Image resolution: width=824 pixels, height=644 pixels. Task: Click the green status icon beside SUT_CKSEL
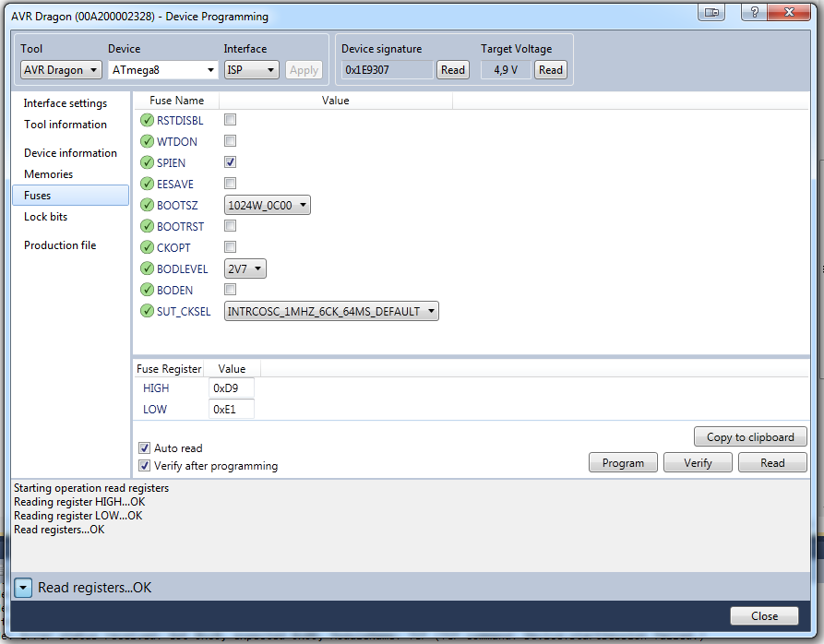click(147, 311)
